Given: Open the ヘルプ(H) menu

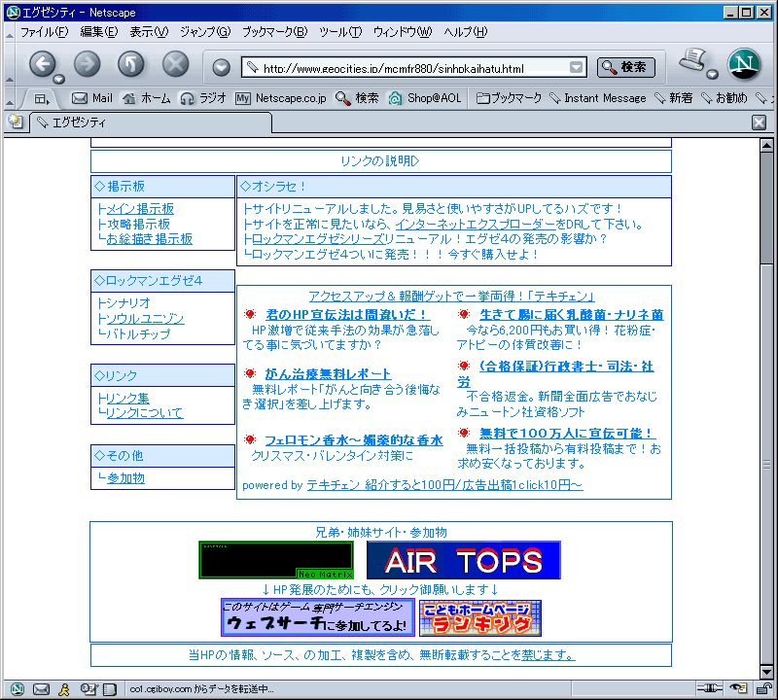Looking at the screenshot, I should click(466, 32).
